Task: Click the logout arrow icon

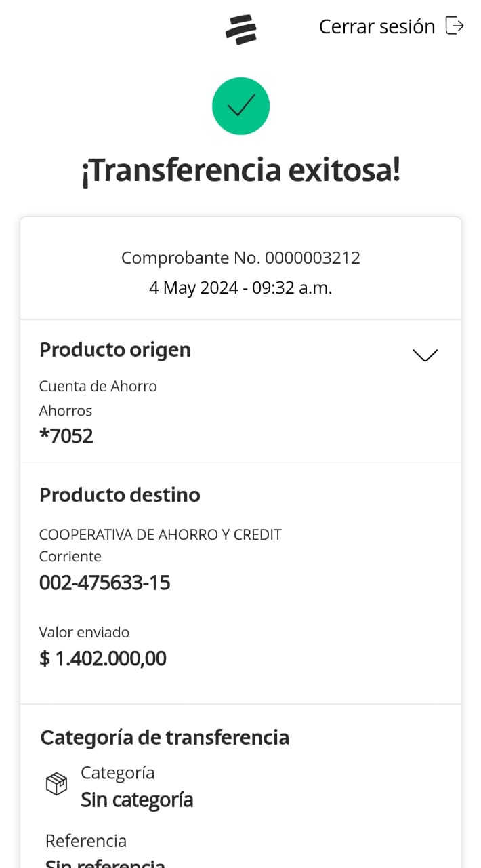Action: [455, 26]
